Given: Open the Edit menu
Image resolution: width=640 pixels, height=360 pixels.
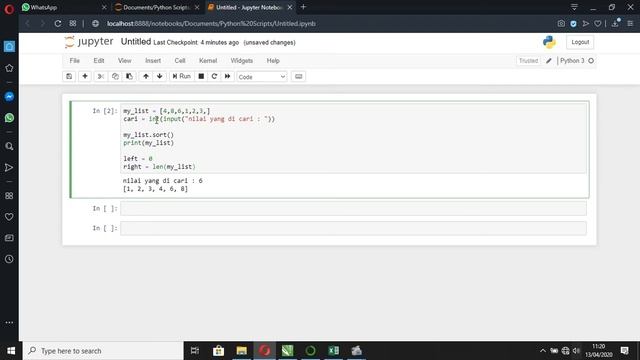Looking at the screenshot, I should [x=99, y=60].
